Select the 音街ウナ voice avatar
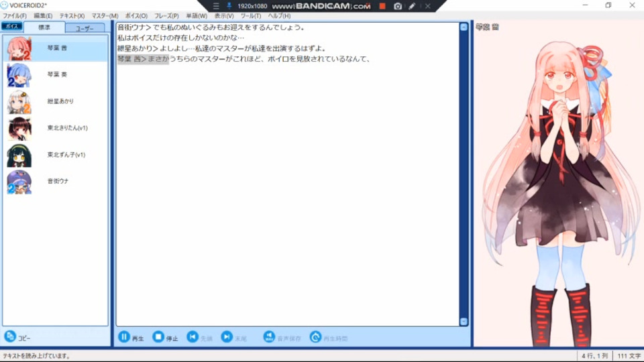Screen dimensions: 644x362 pyautogui.click(x=19, y=182)
